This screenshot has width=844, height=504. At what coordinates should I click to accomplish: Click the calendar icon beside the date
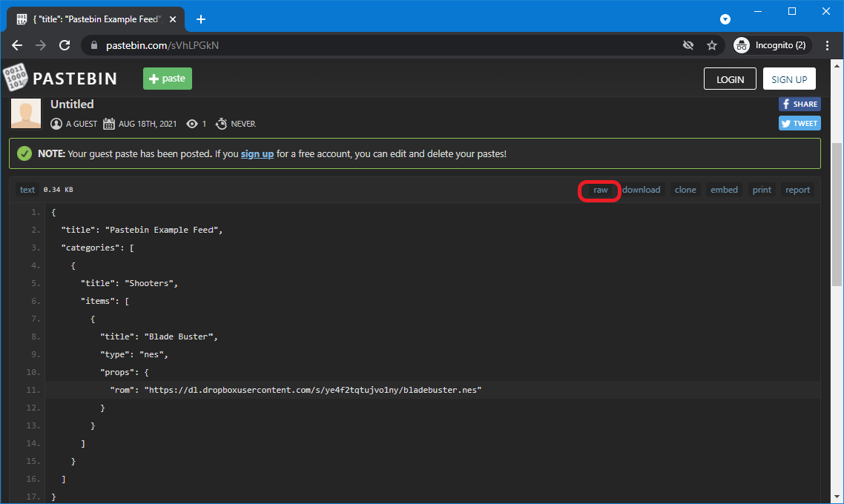(x=109, y=124)
